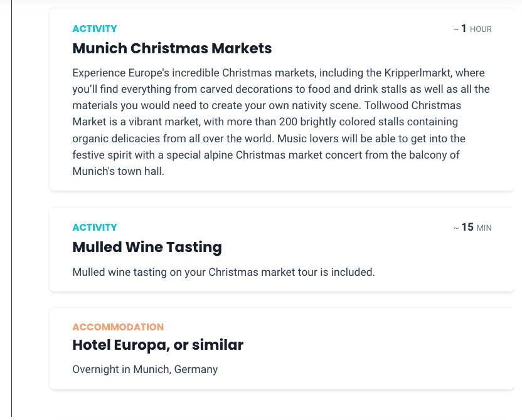
Task: Click the Overnight in Munich, Germany text
Action: 145,369
